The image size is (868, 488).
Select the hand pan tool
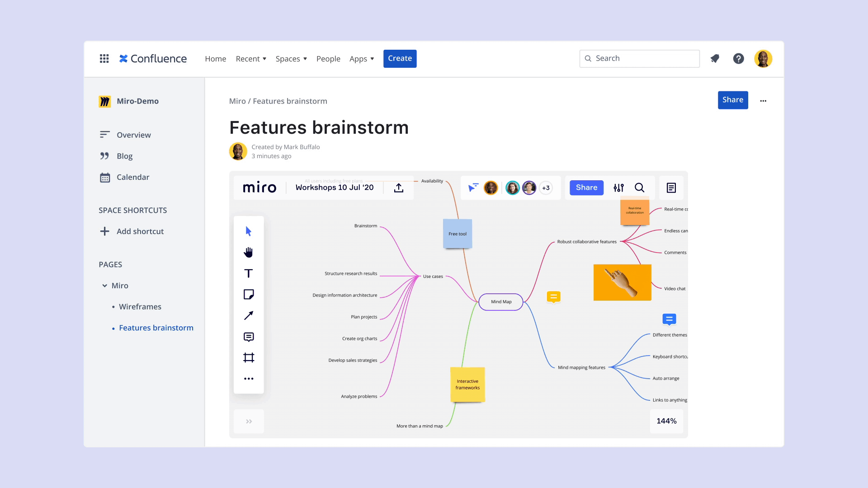[248, 252]
